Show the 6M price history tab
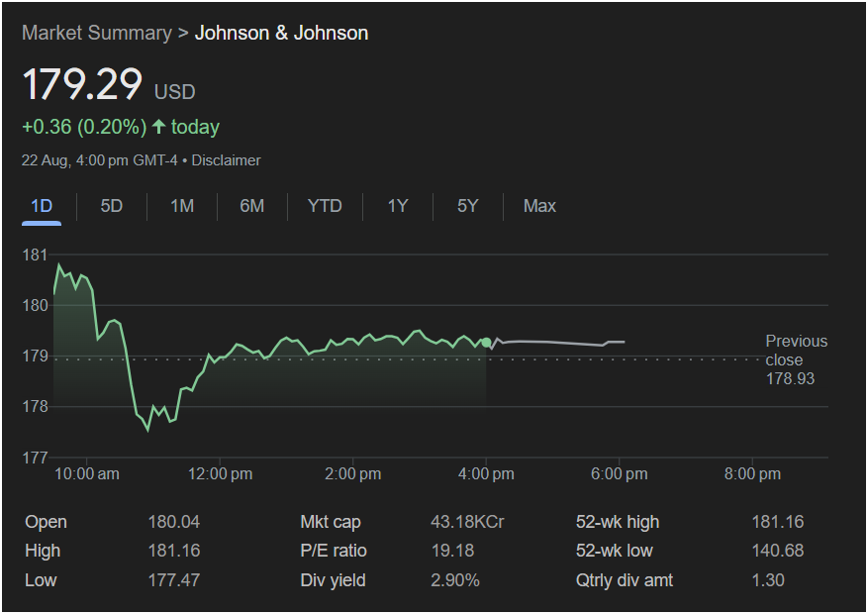868x614 pixels. (252, 206)
